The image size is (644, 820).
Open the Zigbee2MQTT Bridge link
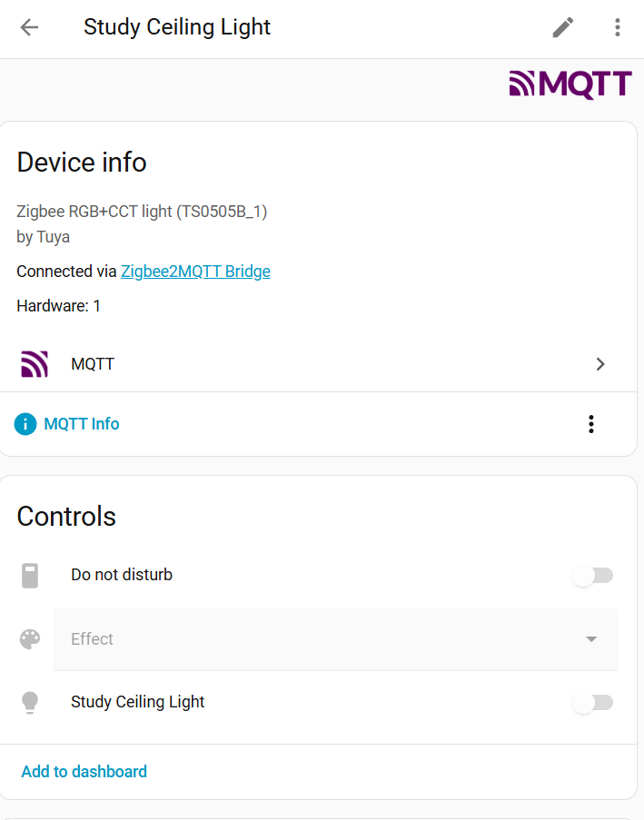point(195,271)
